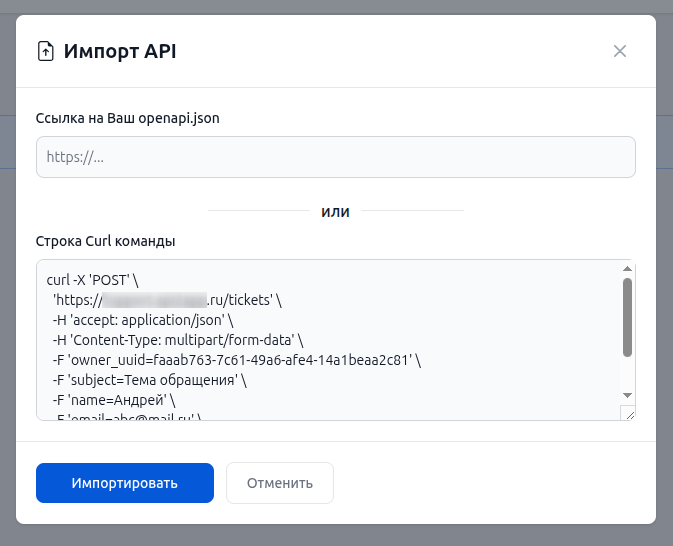673x546 pixels.
Task: Click the Отменить button
Action: [x=280, y=483]
